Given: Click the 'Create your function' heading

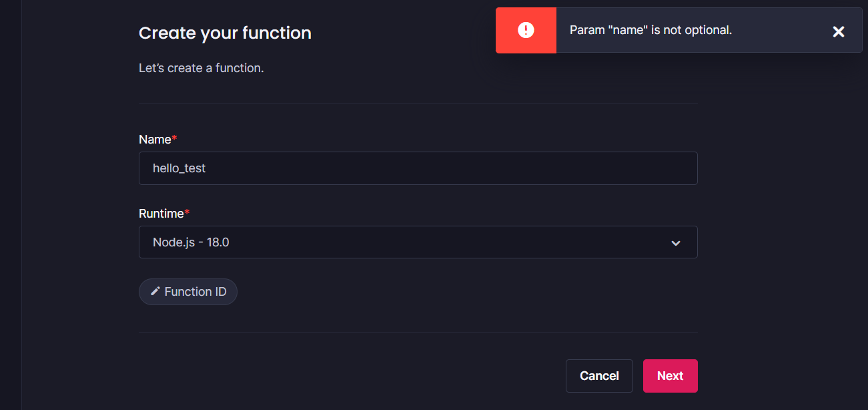Looking at the screenshot, I should pyautogui.click(x=225, y=33).
